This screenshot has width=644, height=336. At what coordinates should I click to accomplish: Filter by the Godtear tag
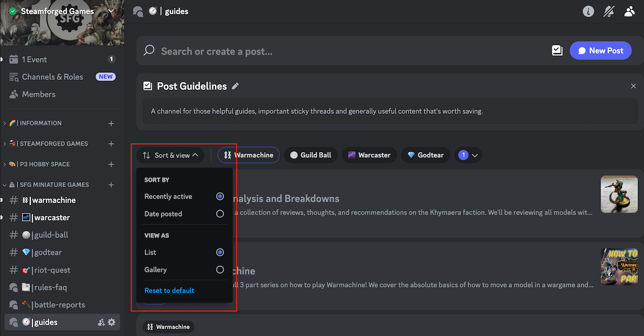[426, 155]
